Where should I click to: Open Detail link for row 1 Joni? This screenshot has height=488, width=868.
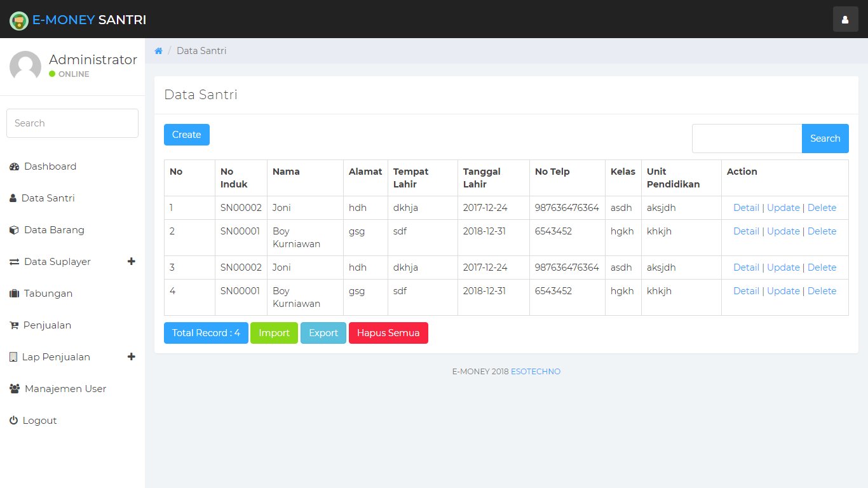point(746,208)
